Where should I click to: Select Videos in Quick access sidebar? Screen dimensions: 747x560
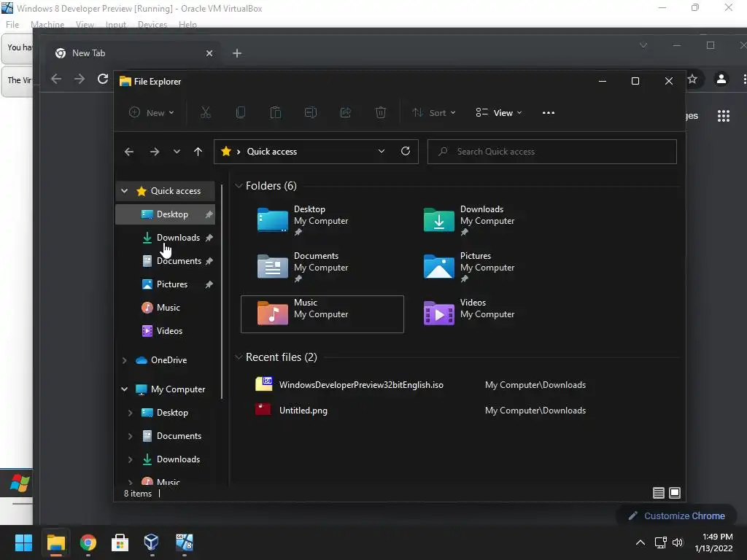[x=166, y=331]
